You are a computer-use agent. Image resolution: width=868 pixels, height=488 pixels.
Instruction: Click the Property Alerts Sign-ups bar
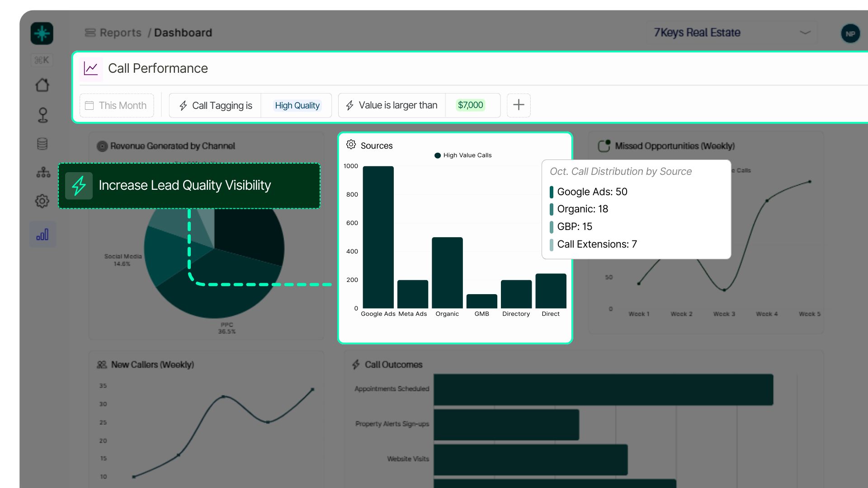point(506,425)
